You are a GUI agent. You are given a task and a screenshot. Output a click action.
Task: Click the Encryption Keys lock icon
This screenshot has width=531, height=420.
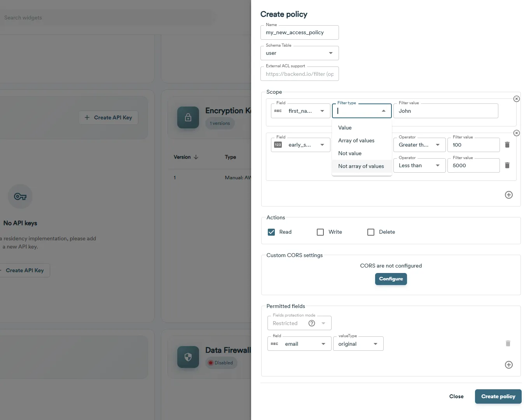pos(188,117)
